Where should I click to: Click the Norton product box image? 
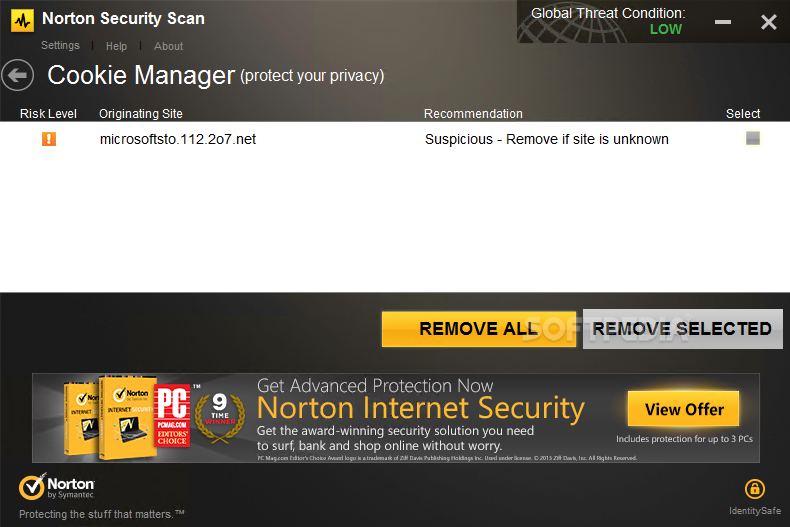point(110,418)
